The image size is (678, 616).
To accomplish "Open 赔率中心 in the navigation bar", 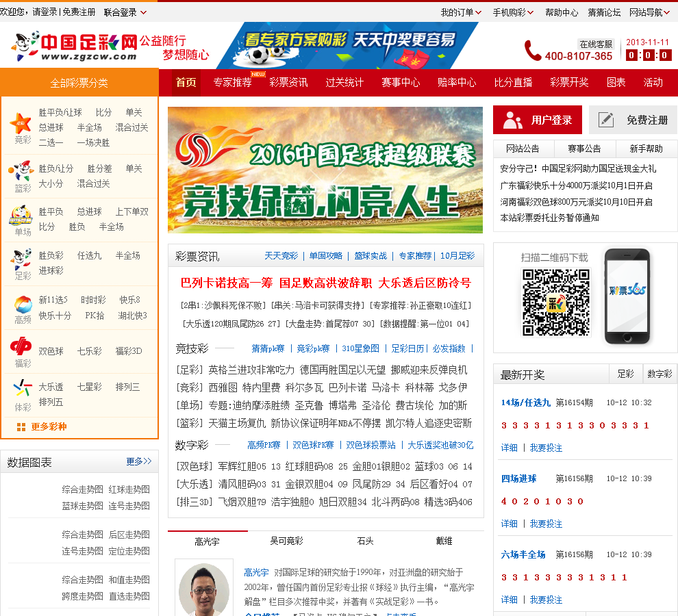I will point(457,82).
